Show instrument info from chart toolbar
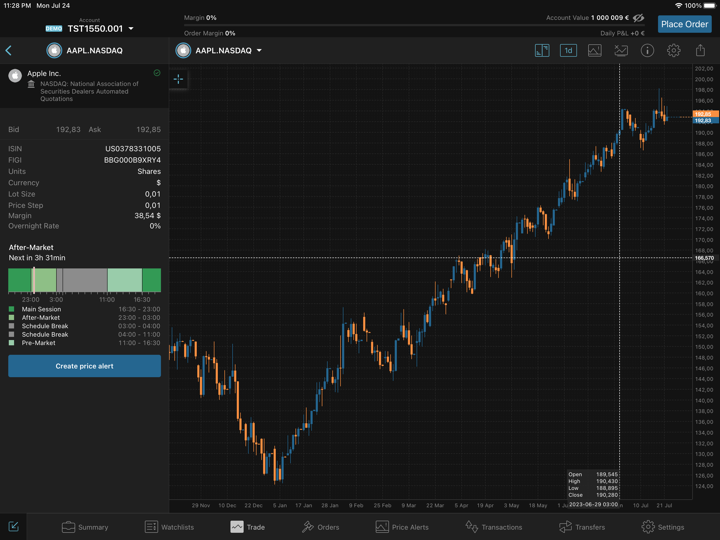This screenshot has width=720, height=540. (x=647, y=50)
